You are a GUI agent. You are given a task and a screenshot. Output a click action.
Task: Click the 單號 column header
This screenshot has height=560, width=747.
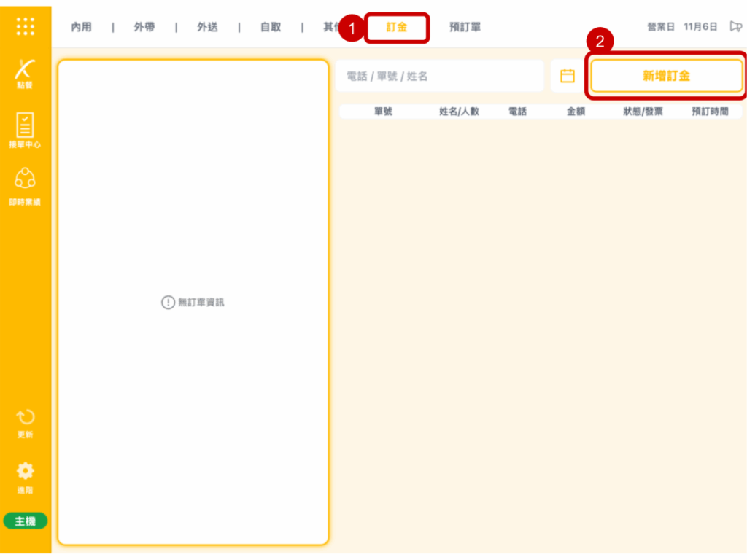[383, 112]
